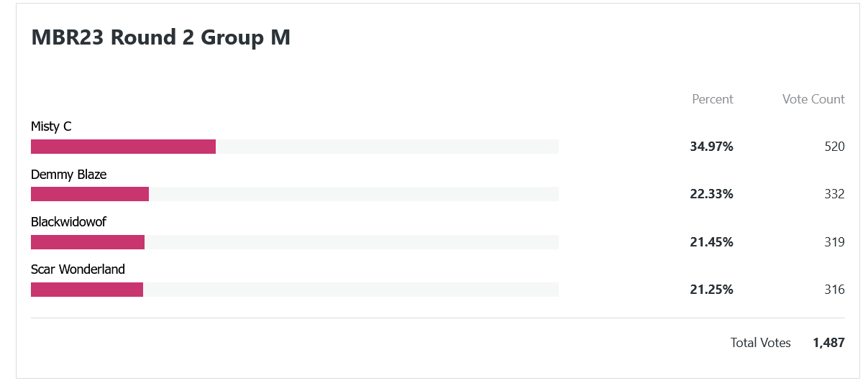The width and height of the screenshot is (868, 383).
Task: Click the Demmy Blaze result bar
Action: point(295,194)
